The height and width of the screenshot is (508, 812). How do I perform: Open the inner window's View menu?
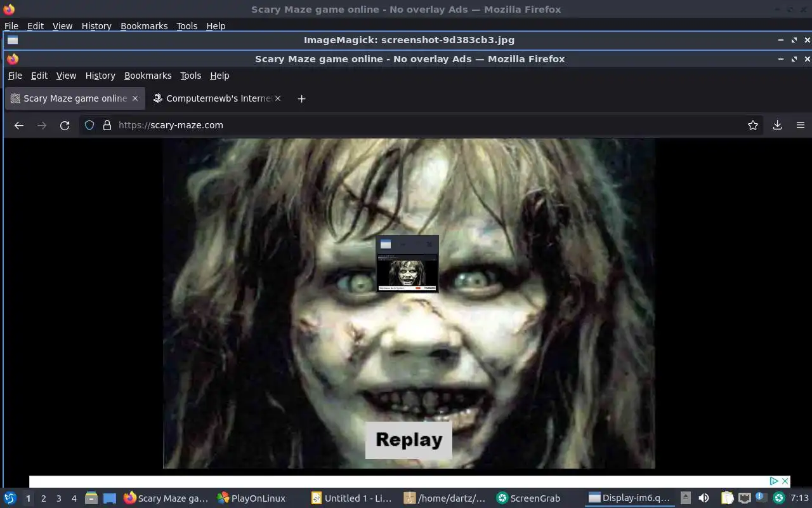tap(66, 76)
